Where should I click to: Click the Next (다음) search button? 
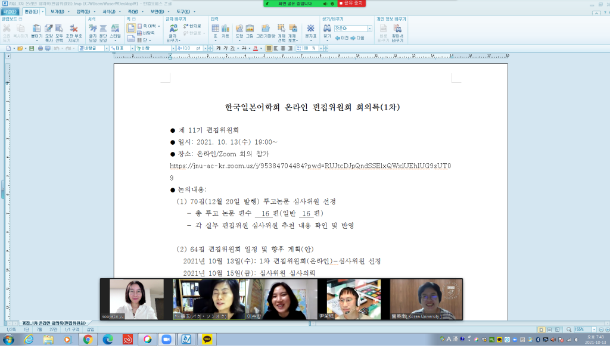(357, 38)
